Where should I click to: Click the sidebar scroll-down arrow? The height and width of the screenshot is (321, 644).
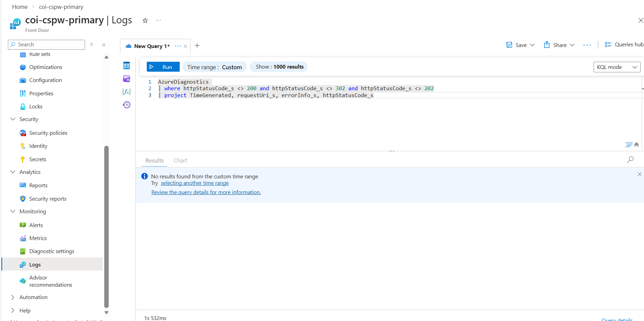106,312
